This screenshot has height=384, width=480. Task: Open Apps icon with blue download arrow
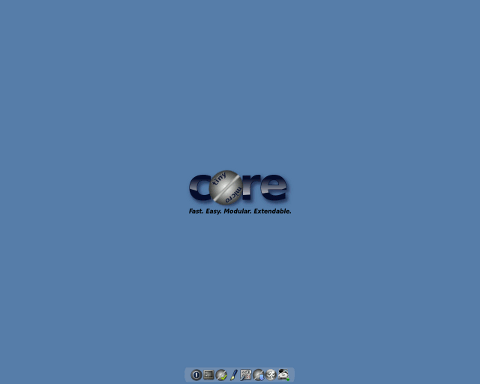pyautogui.click(x=259, y=375)
